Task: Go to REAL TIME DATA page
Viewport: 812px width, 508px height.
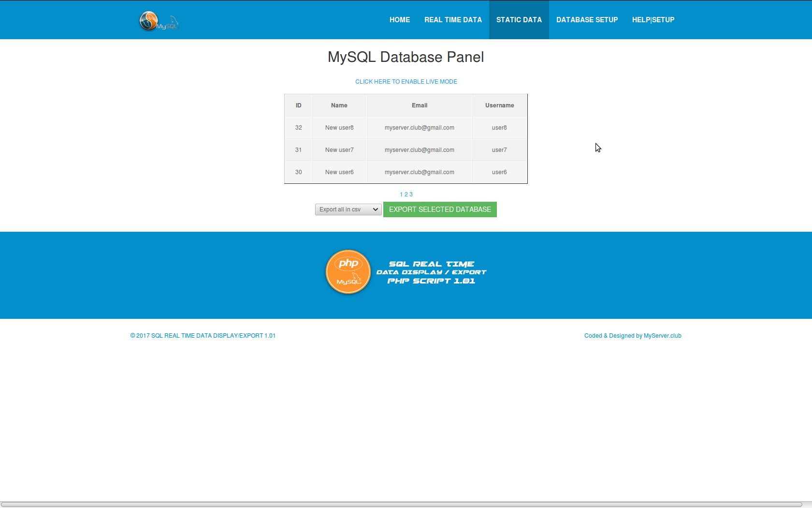Action: pyautogui.click(x=453, y=20)
